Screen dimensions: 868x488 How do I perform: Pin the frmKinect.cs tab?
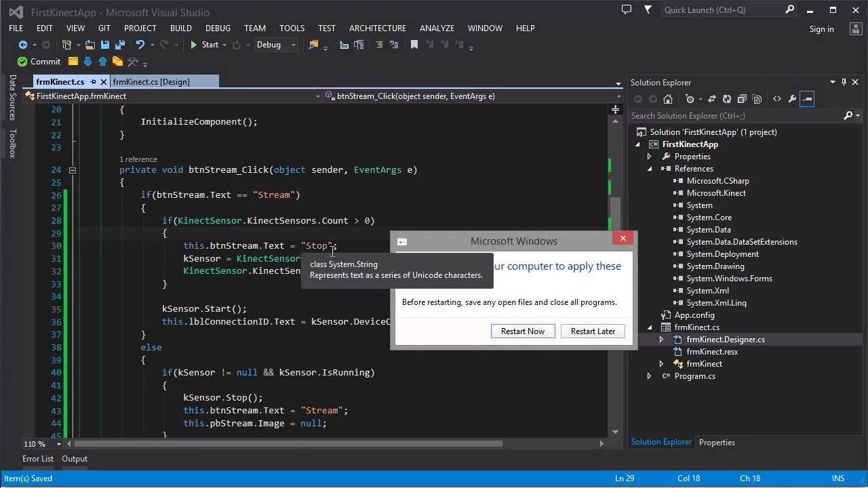tap(93, 82)
